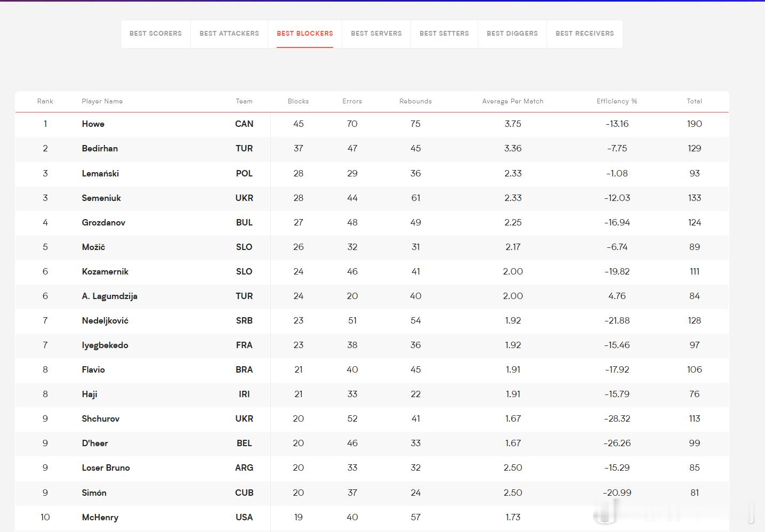
Task: Click the FRA team code
Action: tap(244, 345)
